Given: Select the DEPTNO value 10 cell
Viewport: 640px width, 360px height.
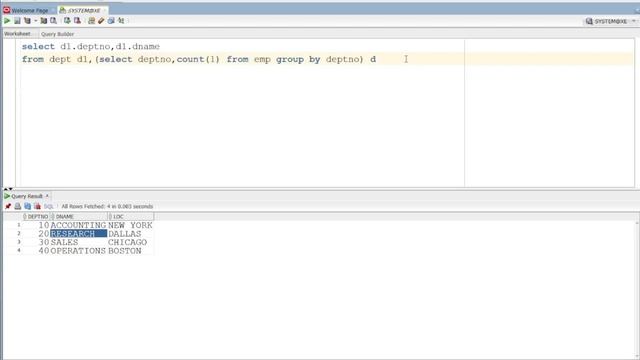Looking at the screenshot, I should pyautogui.click(x=36, y=225).
